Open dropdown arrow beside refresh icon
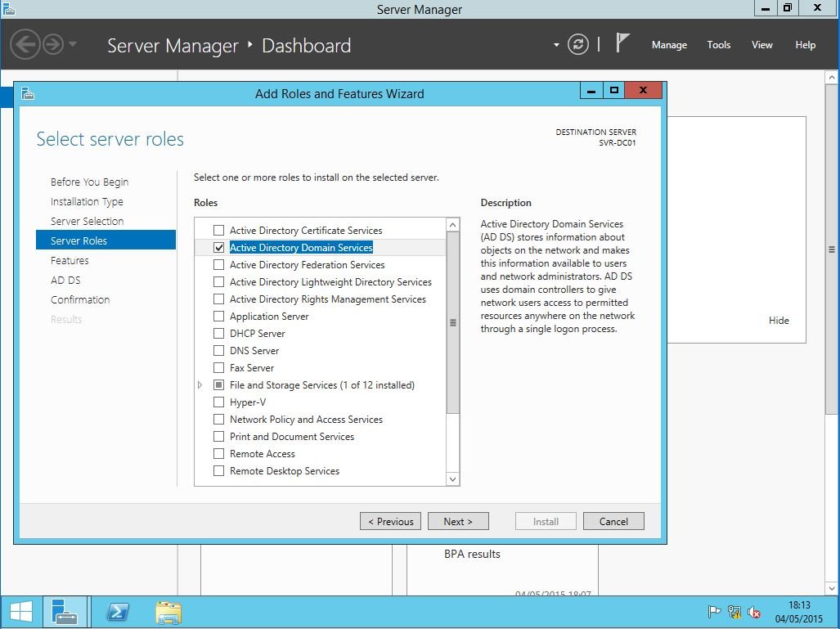Viewport: 840px width, 629px height. pyautogui.click(x=556, y=45)
